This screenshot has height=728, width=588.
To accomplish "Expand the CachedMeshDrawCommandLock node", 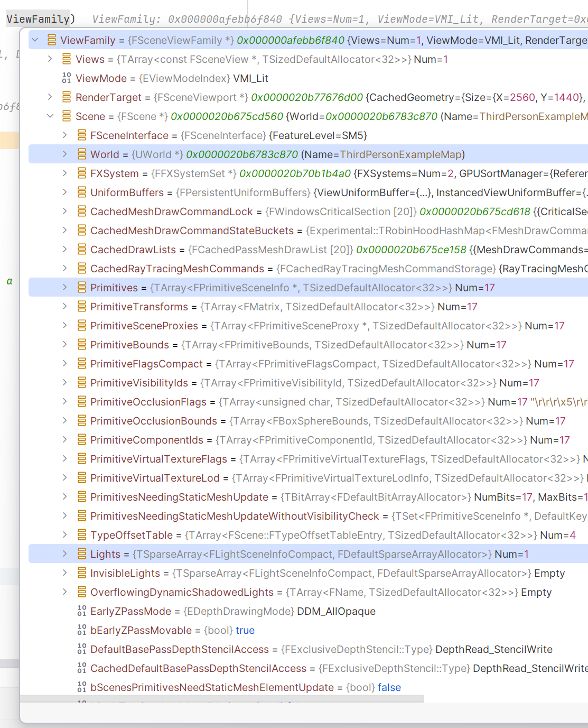I will tap(65, 211).
